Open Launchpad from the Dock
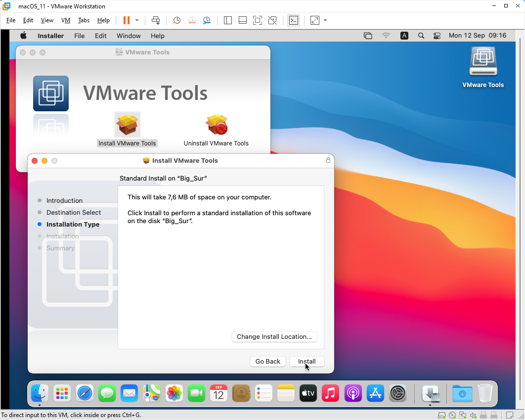525x420 pixels. (x=62, y=393)
